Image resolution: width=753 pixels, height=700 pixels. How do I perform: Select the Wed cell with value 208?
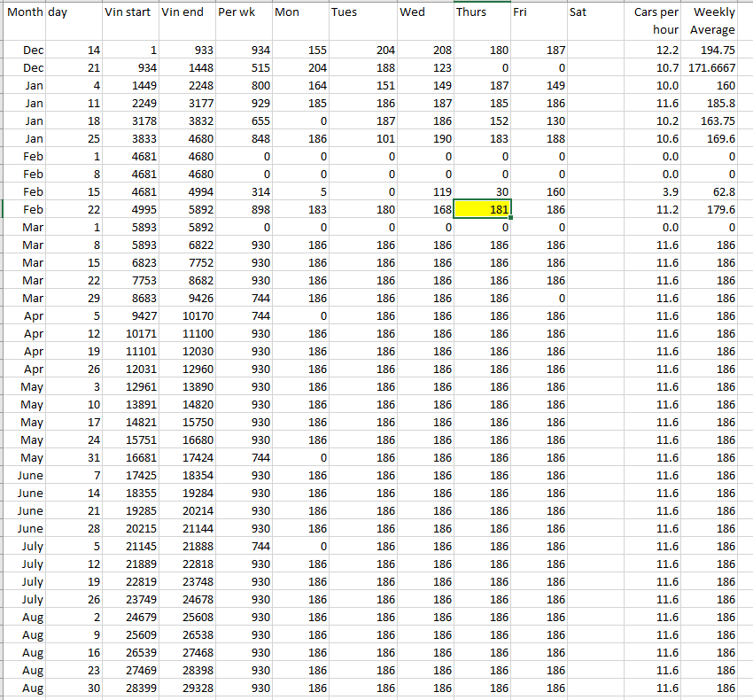tap(424, 51)
